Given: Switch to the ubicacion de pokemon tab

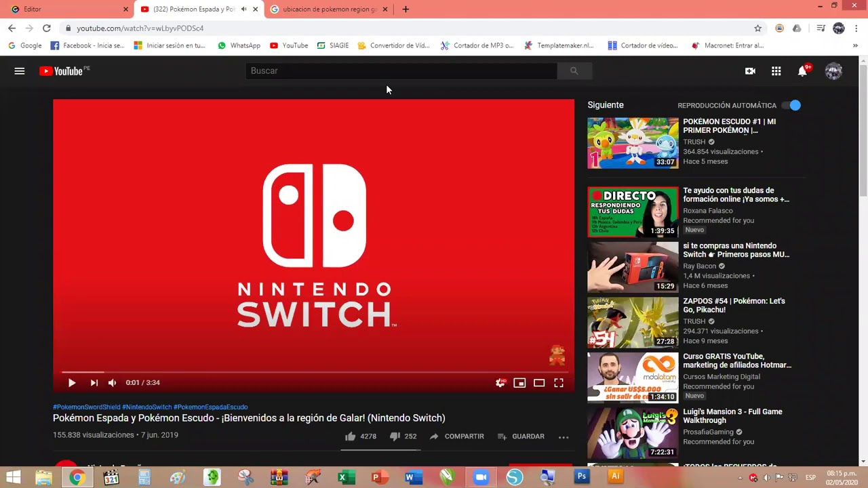Looking at the screenshot, I should (x=328, y=9).
